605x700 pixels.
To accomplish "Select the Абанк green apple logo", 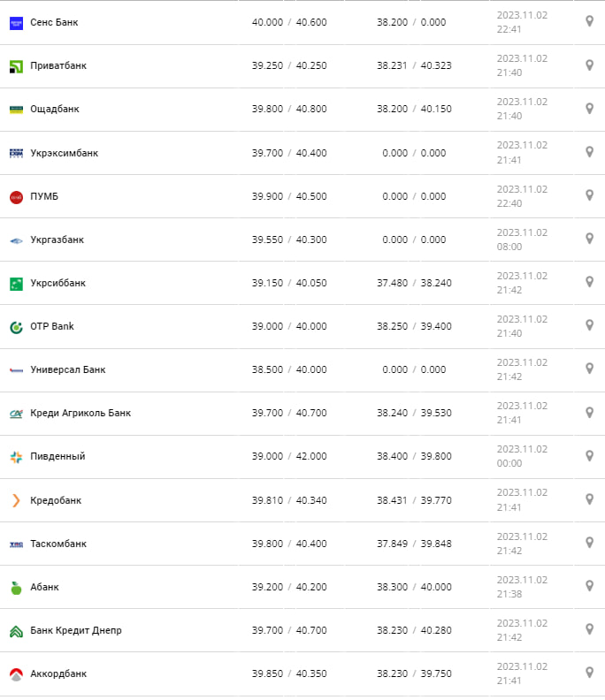I will (x=16, y=587).
